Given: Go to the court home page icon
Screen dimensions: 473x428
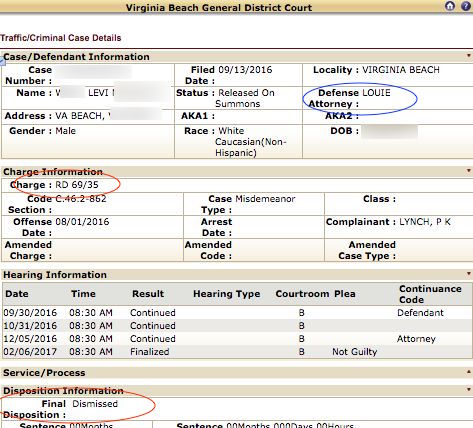Looking at the screenshot, I should point(450,6).
